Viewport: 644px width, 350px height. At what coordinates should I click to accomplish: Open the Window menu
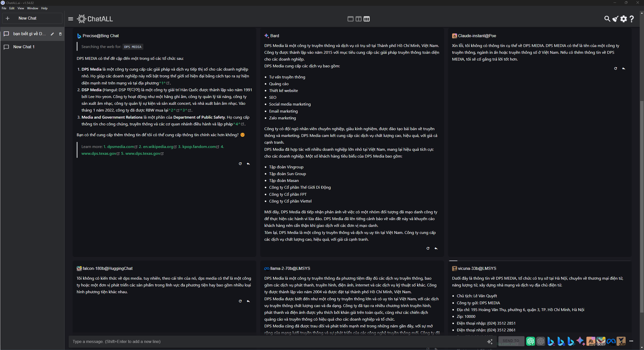coord(32,8)
